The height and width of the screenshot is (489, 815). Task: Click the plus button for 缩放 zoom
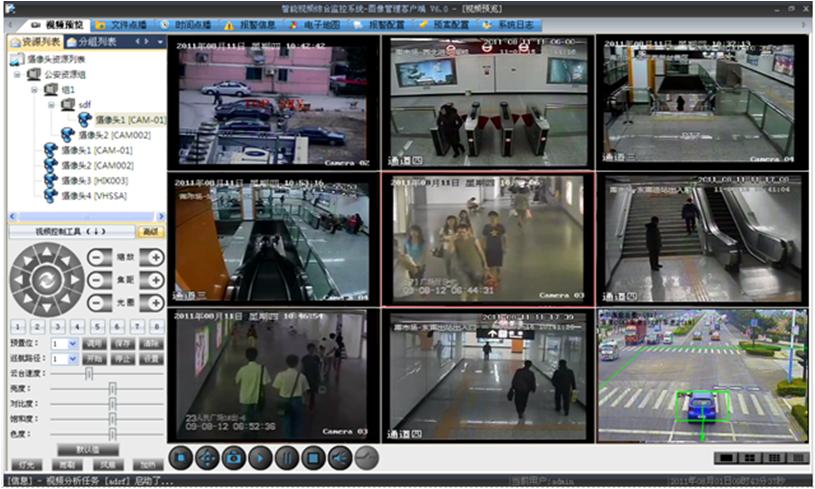click(152, 257)
